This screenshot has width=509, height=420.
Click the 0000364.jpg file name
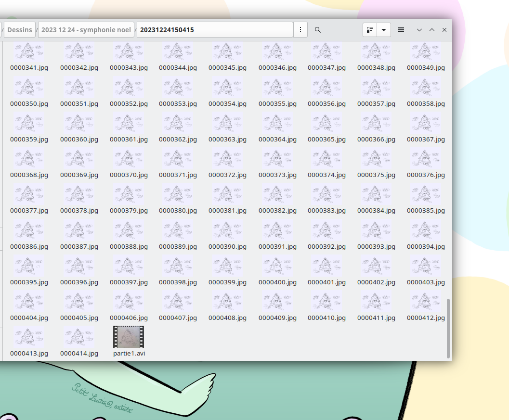tap(277, 139)
